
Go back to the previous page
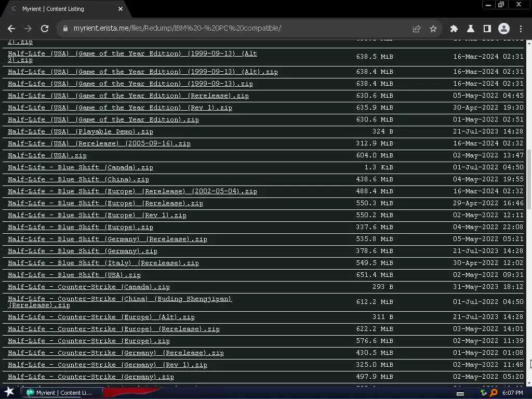11,29
